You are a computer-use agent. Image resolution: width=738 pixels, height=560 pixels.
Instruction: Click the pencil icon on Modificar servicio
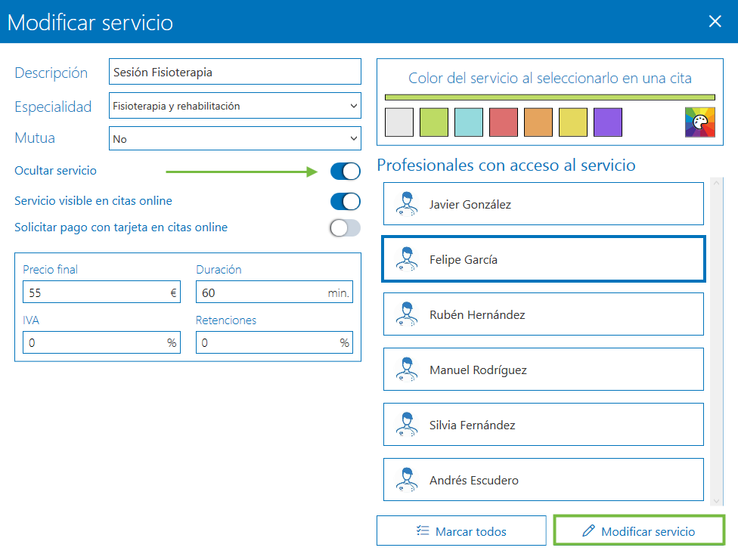(588, 531)
